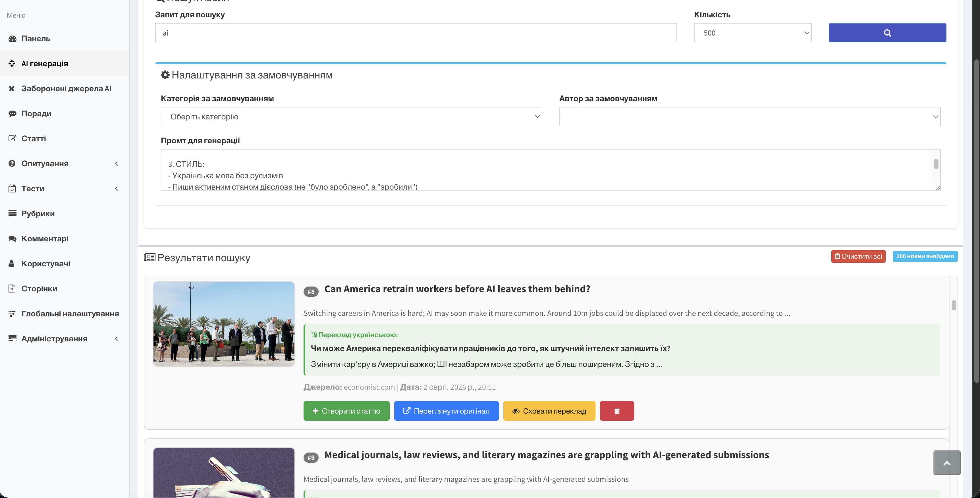The width and height of the screenshot is (980, 498).
Task: Expand the Адміністрування submenu chevron
Action: 117,339
